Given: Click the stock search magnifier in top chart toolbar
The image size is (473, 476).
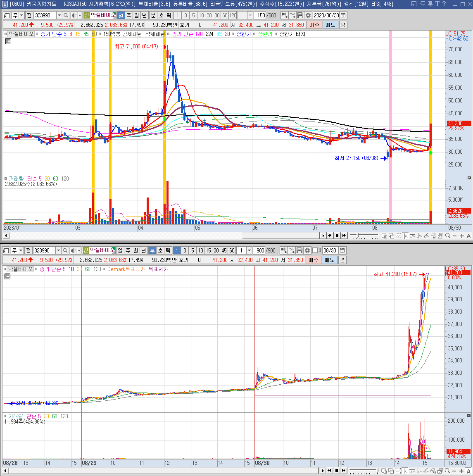Looking at the screenshot, I should (66, 15).
